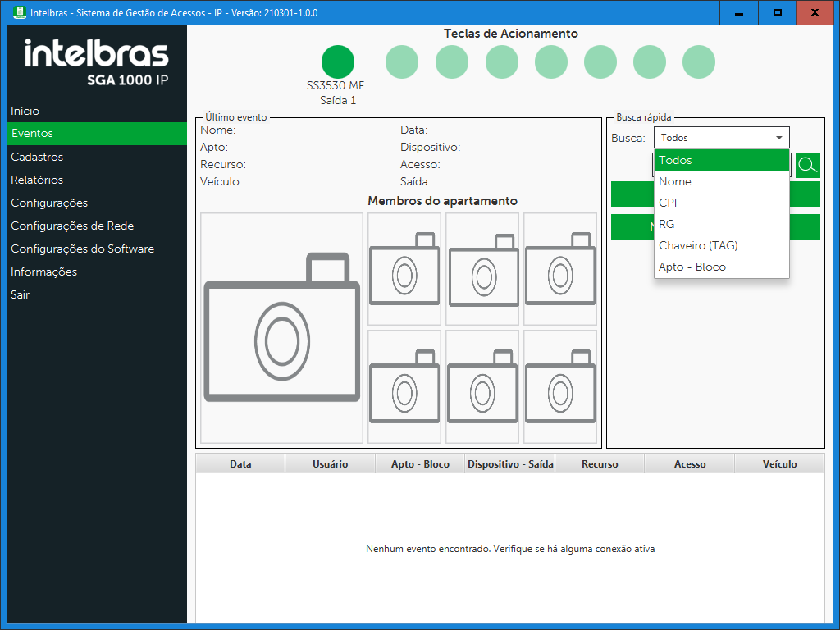The height and width of the screenshot is (630, 840).
Task: Click the large main camera photo placeholder
Action: 281,328
